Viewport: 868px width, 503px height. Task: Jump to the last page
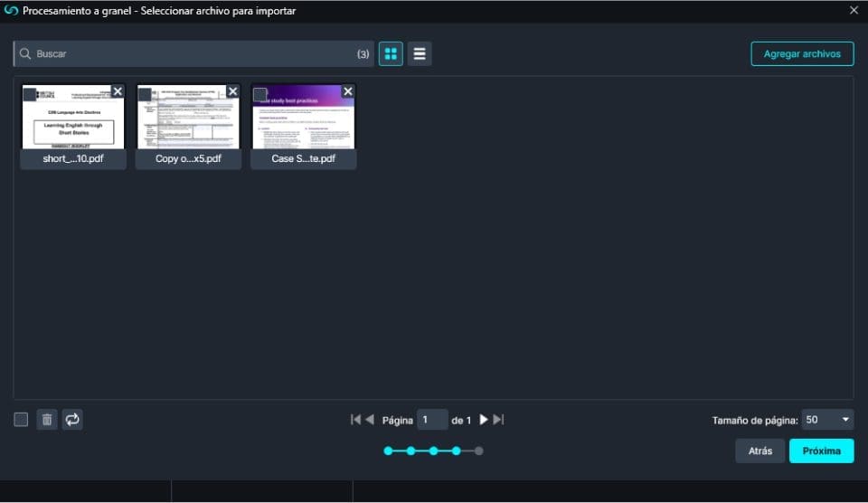point(498,420)
